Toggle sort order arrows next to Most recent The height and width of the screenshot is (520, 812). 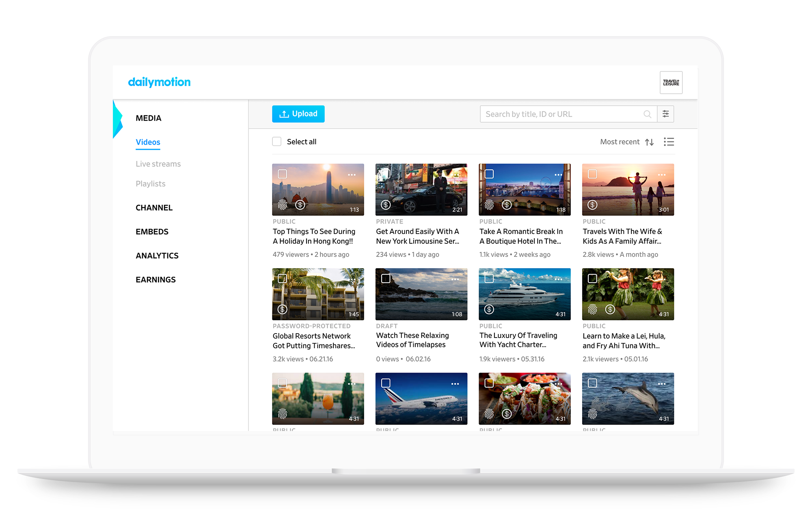(x=649, y=142)
